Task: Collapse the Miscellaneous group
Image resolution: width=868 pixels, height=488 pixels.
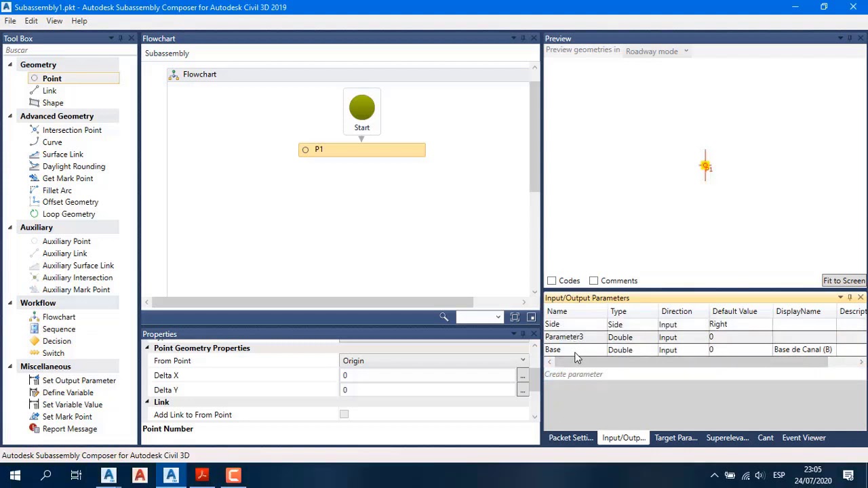Action: click(10, 367)
